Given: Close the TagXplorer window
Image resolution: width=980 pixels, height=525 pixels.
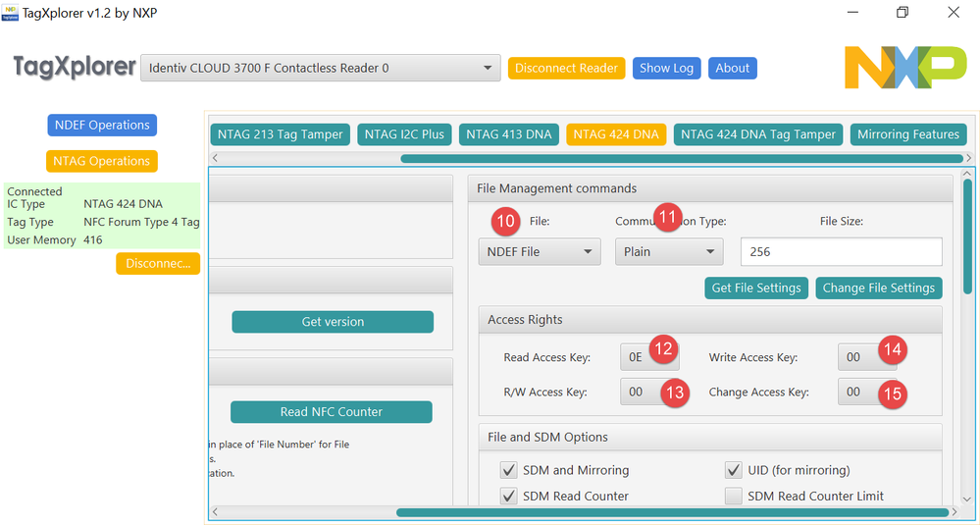Looking at the screenshot, I should (954, 13).
